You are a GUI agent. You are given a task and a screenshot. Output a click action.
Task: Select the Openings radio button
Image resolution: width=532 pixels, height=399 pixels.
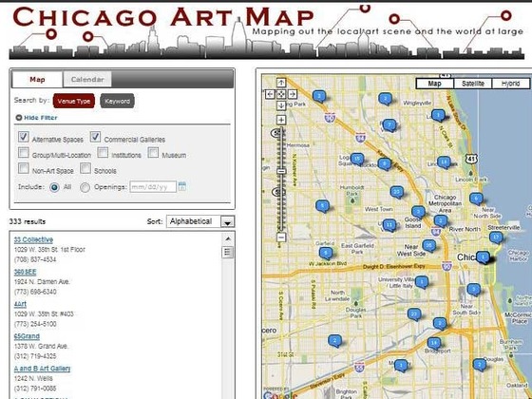(85, 187)
